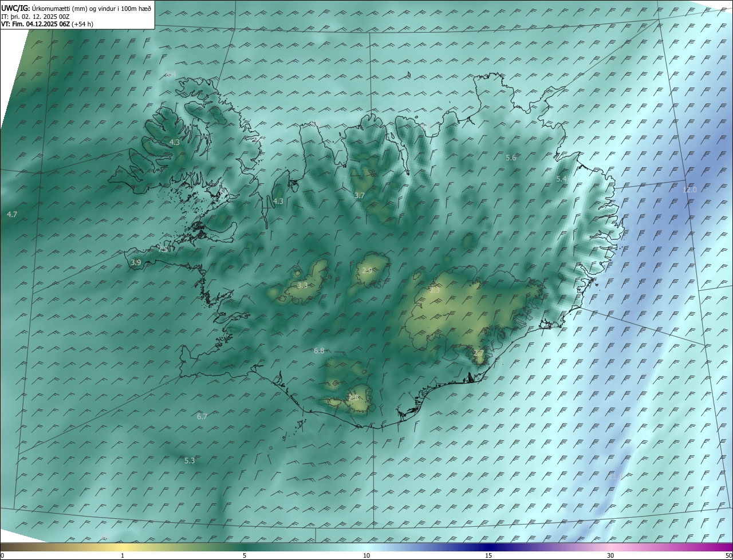The width and height of the screenshot is (733, 560).
Task: Click the 50 tick on the colour scale
Action: point(728,555)
